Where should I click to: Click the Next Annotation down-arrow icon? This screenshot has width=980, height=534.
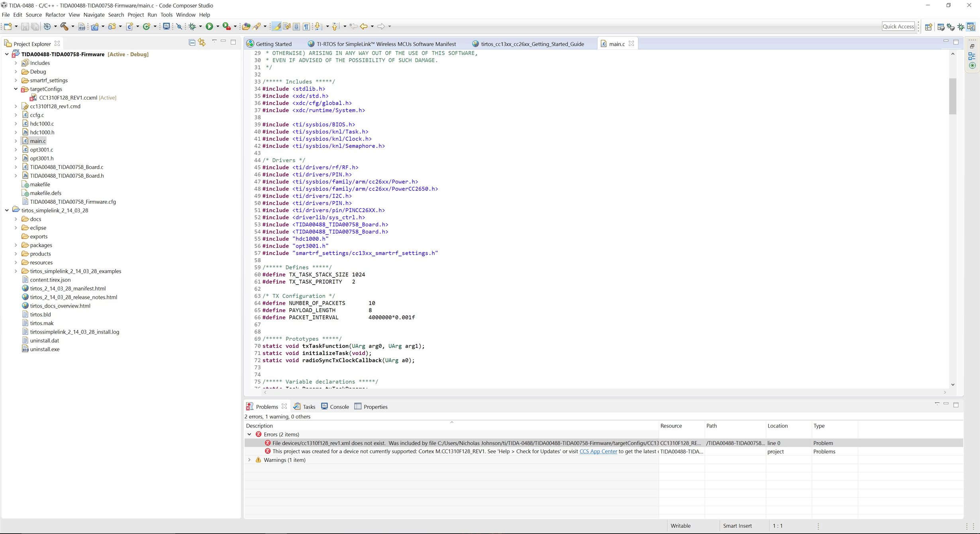[x=318, y=26]
